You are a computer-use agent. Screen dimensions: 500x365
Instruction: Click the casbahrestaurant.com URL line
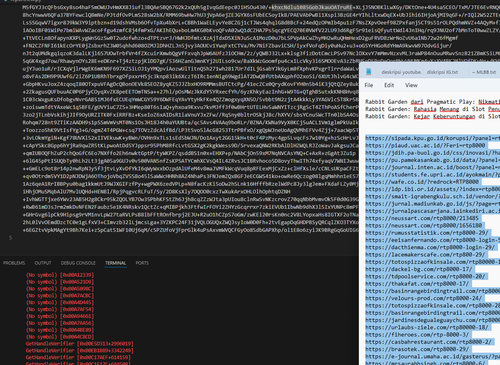(x=428, y=342)
